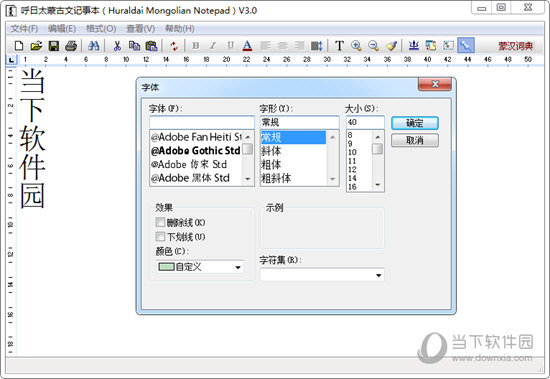550x379 pixels.
Task: Toggle bold with the B icon
Action: [x=196, y=46]
